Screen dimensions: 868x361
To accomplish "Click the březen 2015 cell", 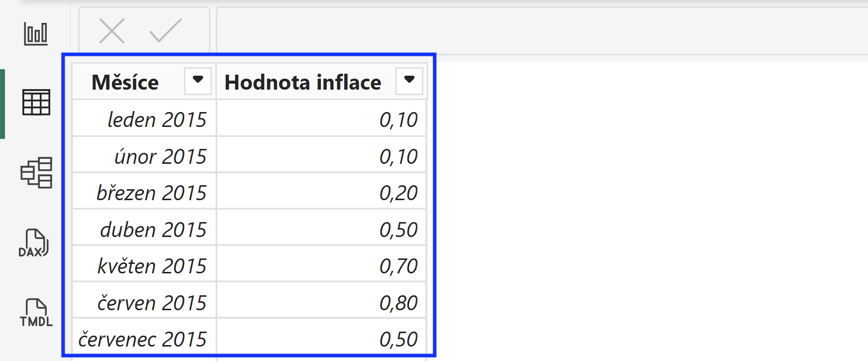I will pos(144,192).
